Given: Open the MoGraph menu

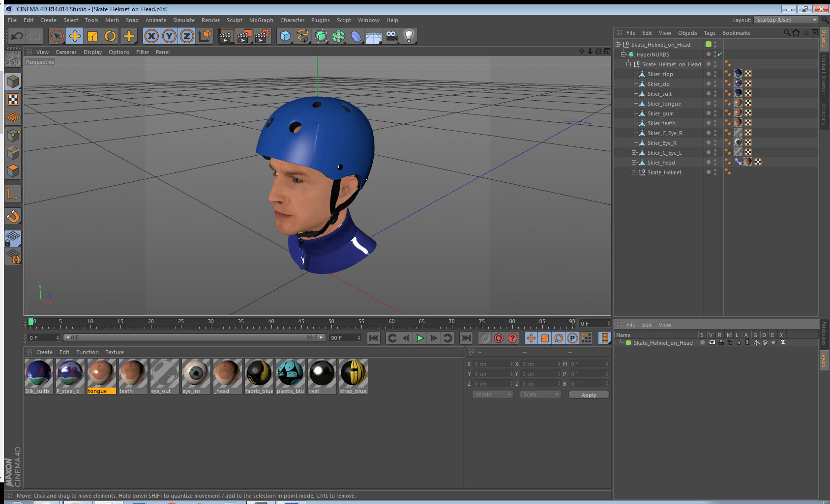Looking at the screenshot, I should (261, 20).
